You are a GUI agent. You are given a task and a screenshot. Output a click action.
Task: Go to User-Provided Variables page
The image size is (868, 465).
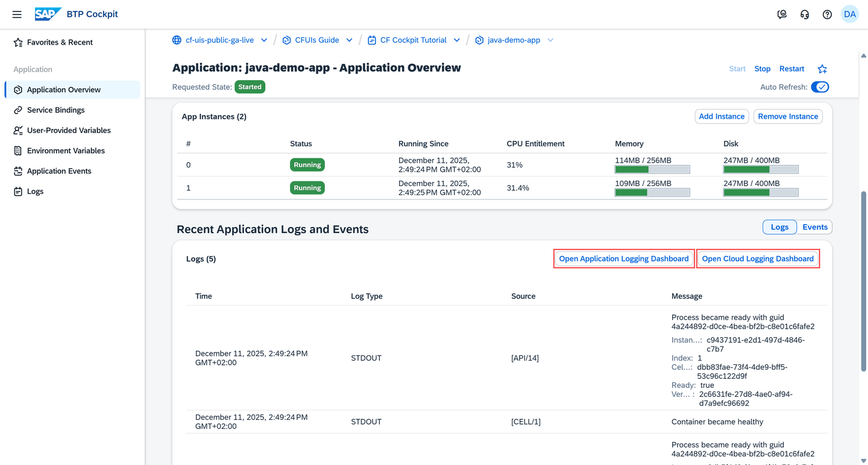[x=72, y=131]
